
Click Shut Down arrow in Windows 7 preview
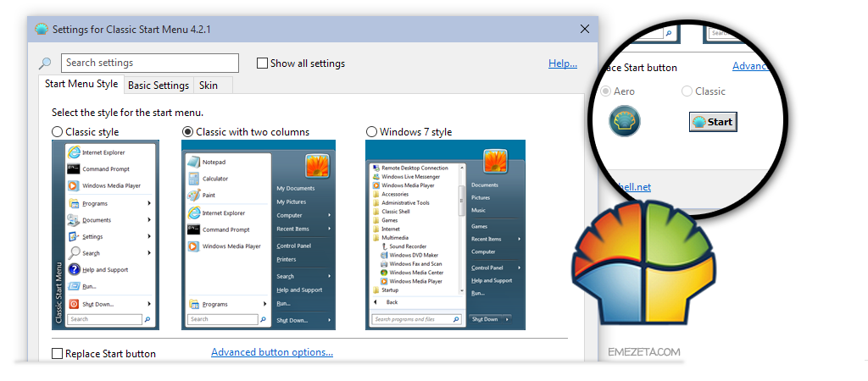[507, 319]
